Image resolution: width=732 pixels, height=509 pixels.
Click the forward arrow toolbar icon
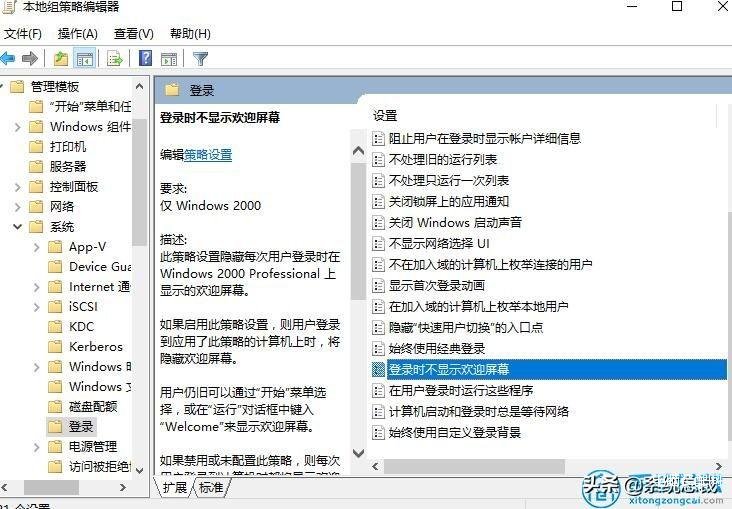pos(30,58)
